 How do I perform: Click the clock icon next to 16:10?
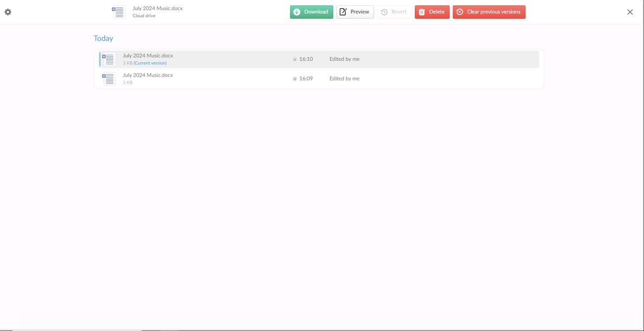tap(295, 58)
